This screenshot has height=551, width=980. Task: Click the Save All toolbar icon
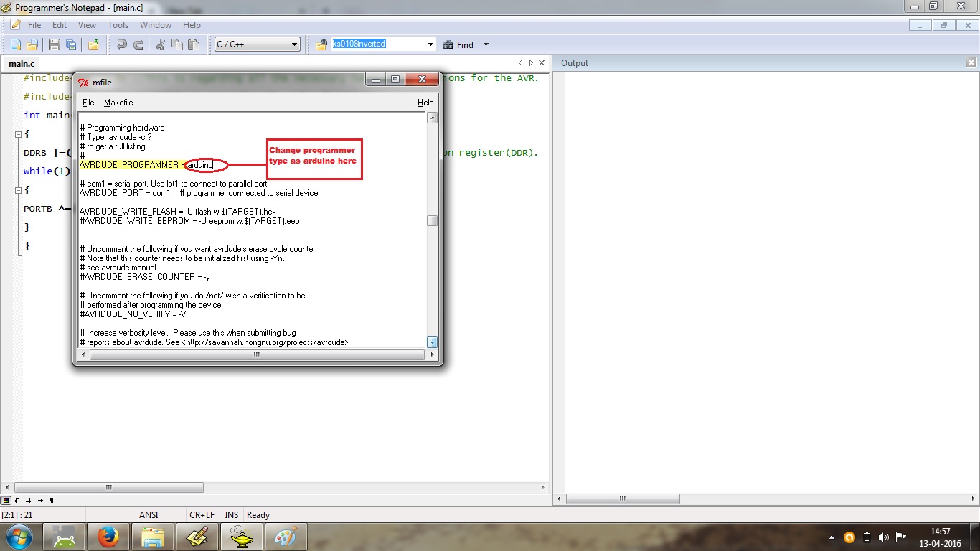pyautogui.click(x=70, y=44)
